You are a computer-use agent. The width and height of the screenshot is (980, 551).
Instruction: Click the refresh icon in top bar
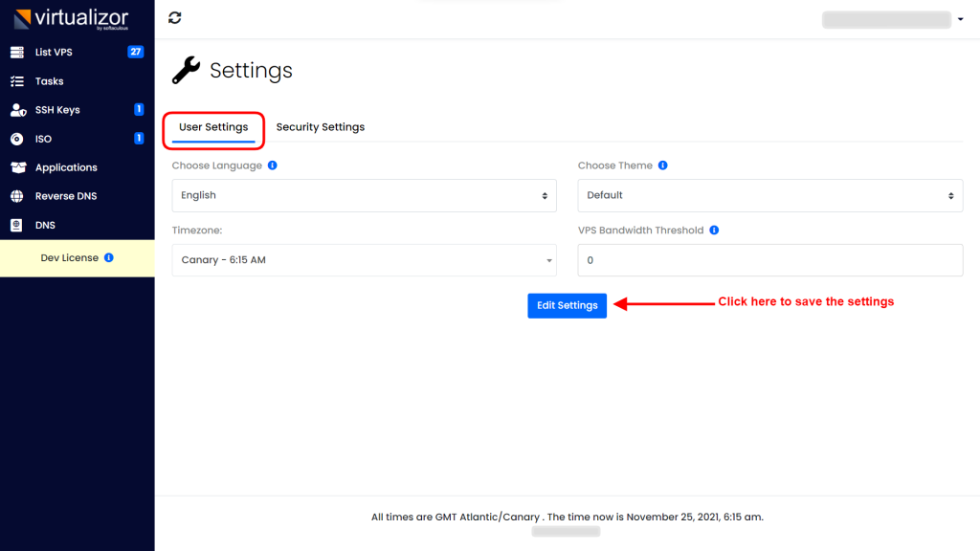point(174,17)
